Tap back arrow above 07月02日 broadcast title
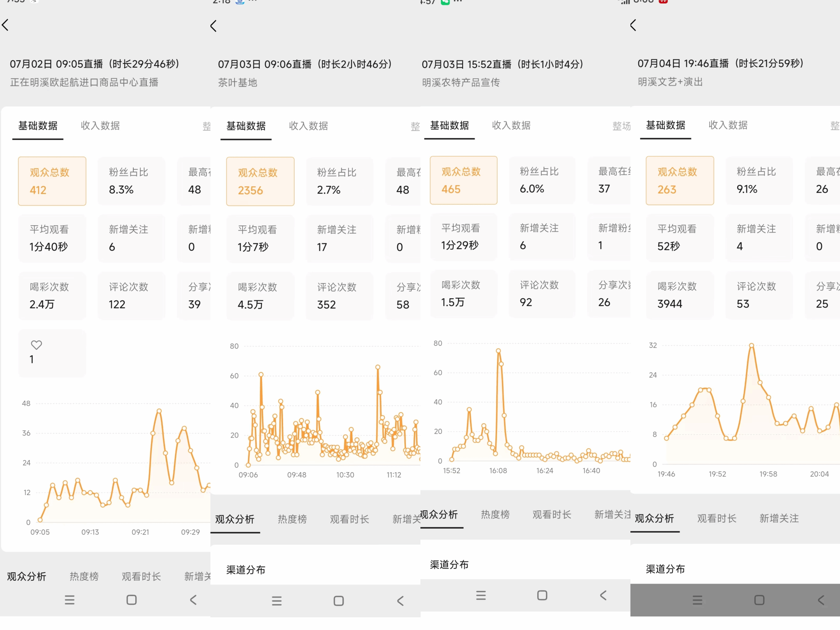840x630 pixels. point(5,25)
